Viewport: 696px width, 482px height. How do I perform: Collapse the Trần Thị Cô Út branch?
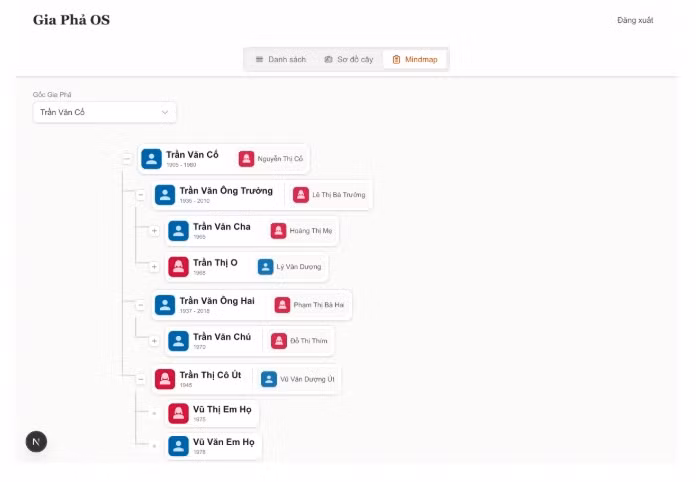coord(141,379)
